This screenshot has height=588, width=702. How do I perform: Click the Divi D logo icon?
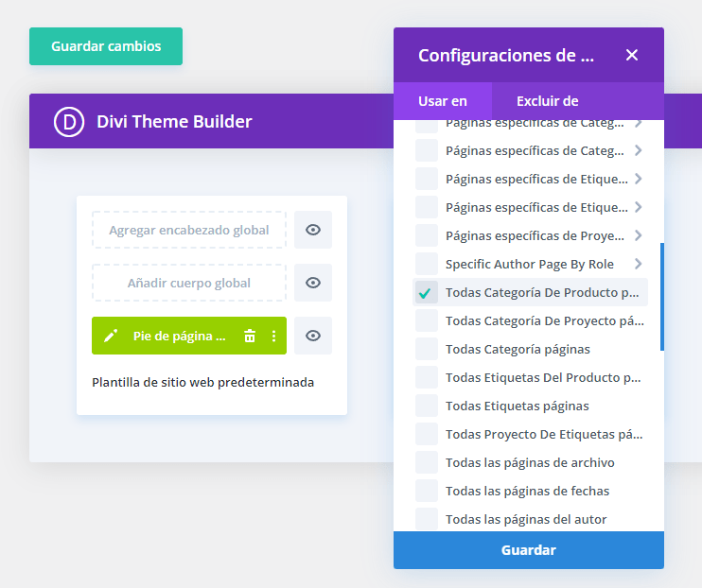pos(69,121)
